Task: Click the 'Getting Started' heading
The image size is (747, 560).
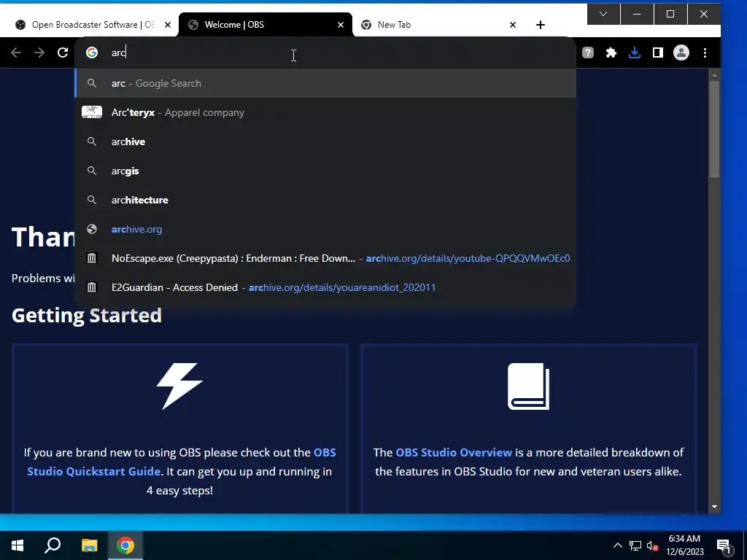Action: pyautogui.click(x=87, y=316)
